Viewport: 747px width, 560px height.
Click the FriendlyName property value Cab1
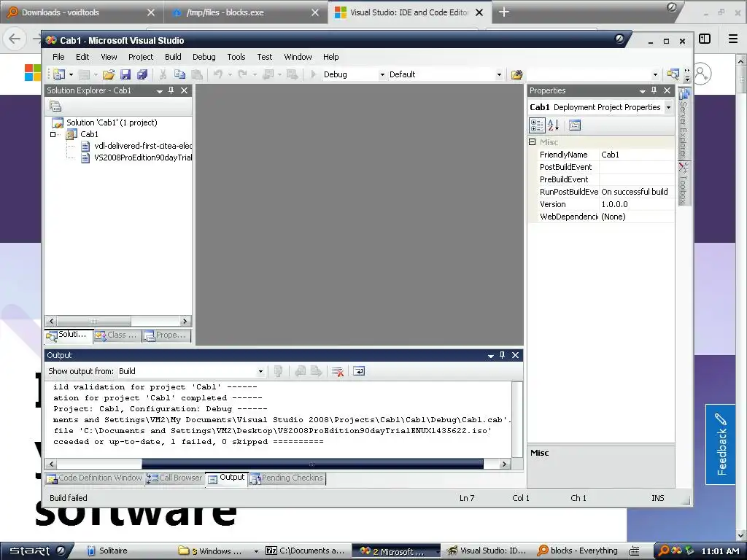[636, 155]
